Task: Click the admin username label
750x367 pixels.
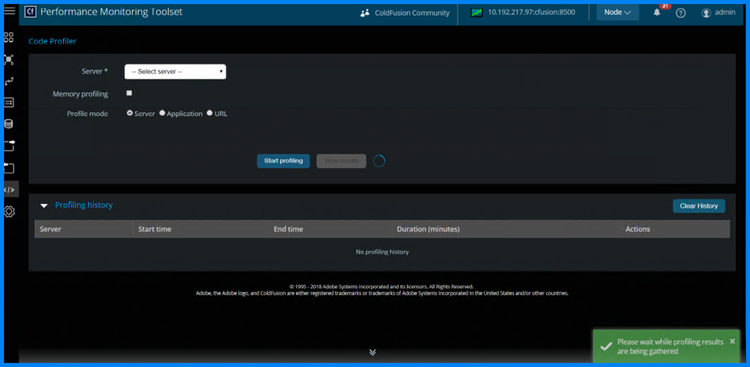Action: (725, 13)
